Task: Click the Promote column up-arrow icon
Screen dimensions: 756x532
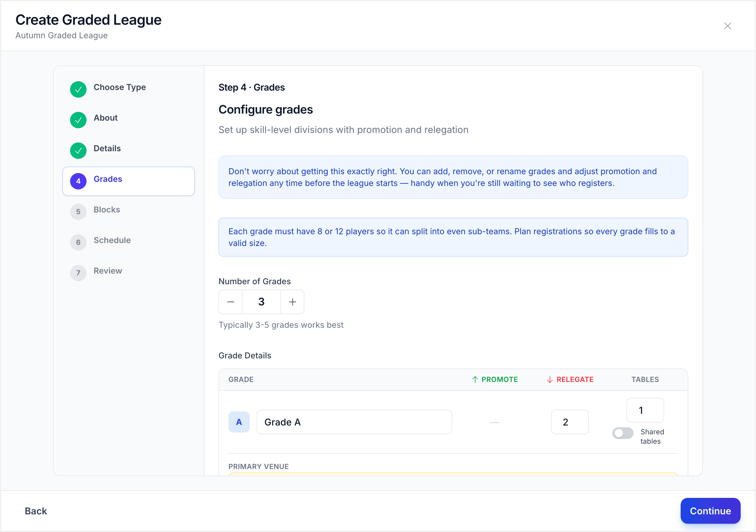Action: pos(475,380)
